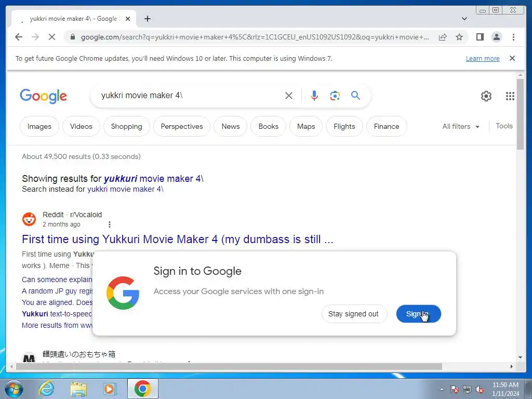
Task: Open Learn more link about updates
Action: (x=483, y=58)
